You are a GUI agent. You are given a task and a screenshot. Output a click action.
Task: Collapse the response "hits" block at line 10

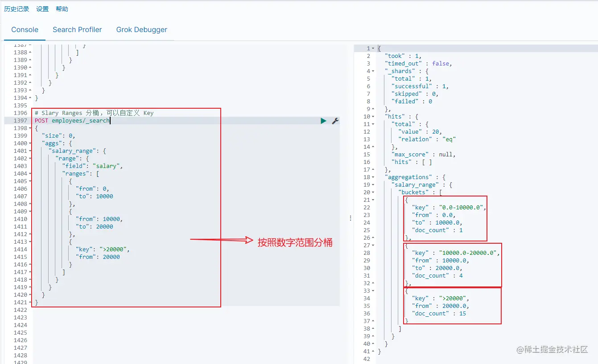tap(373, 116)
